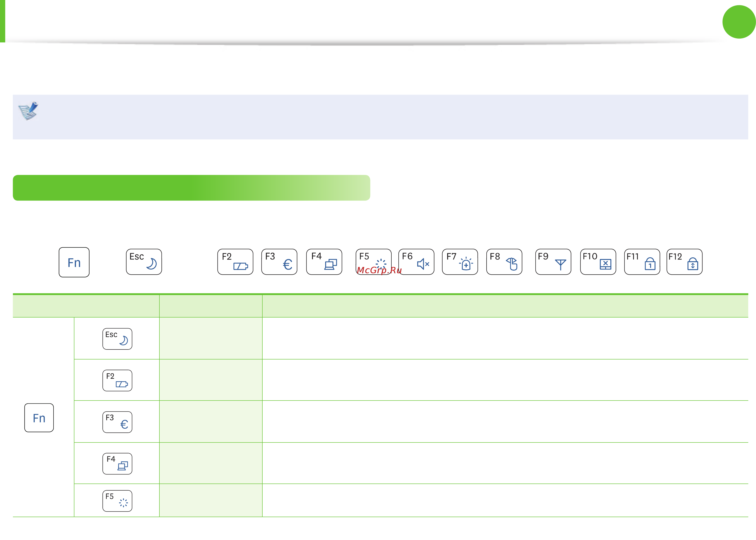Image resolution: width=756 pixels, height=540 pixels.
Task: Click the note pencil icon
Action: 29,111
